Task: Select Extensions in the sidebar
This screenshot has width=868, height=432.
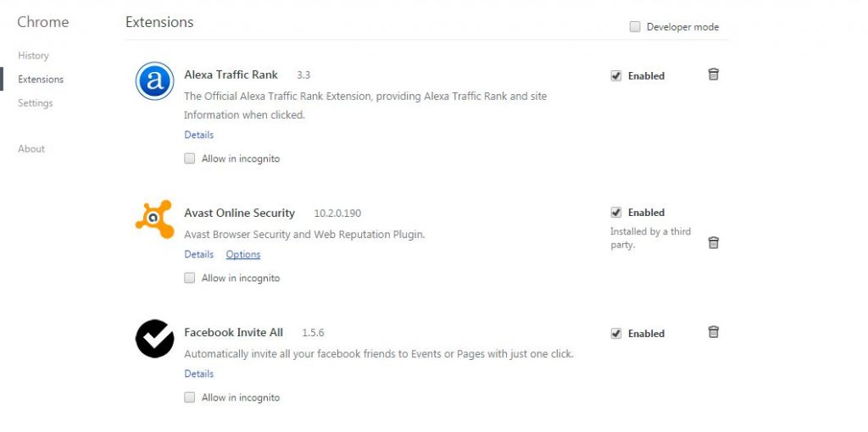Action: [x=41, y=79]
